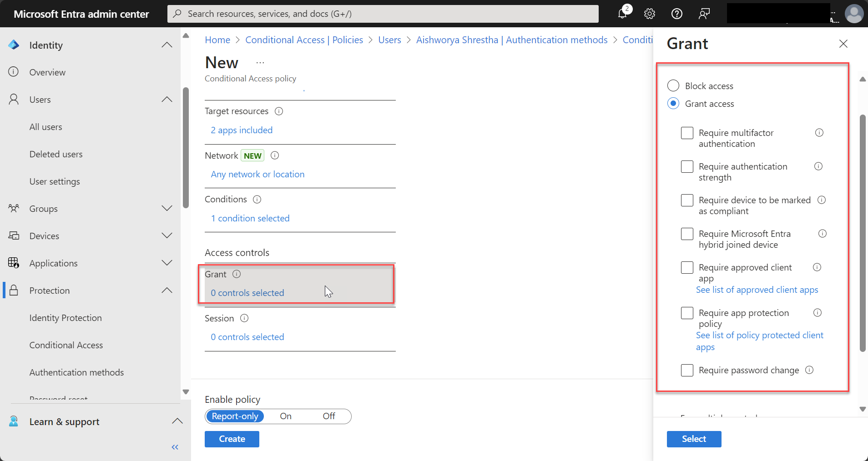The width and height of the screenshot is (868, 461).
Task: Click the Overview info icon in sidebar
Action: pos(14,72)
